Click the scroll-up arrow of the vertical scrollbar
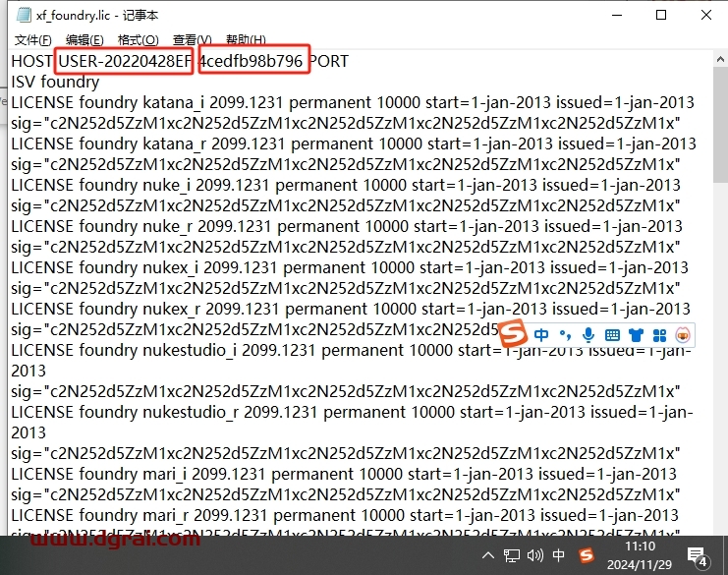The image size is (728, 575). tap(720, 59)
